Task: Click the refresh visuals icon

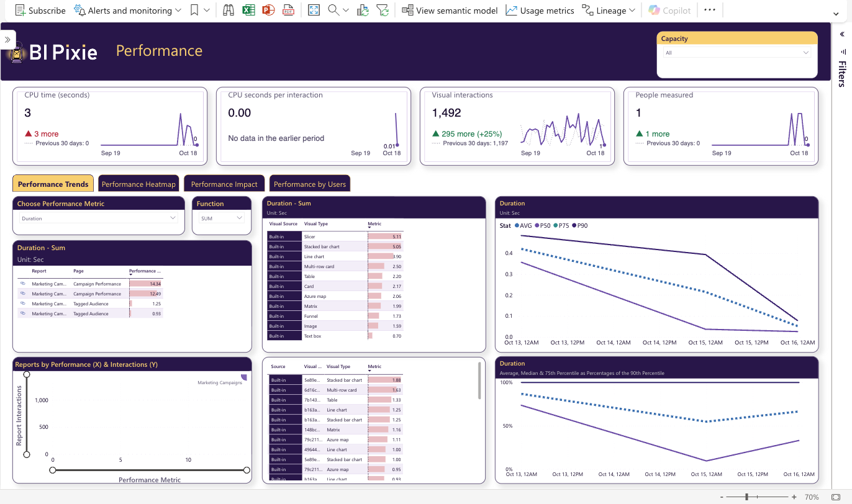Action: [x=363, y=11]
